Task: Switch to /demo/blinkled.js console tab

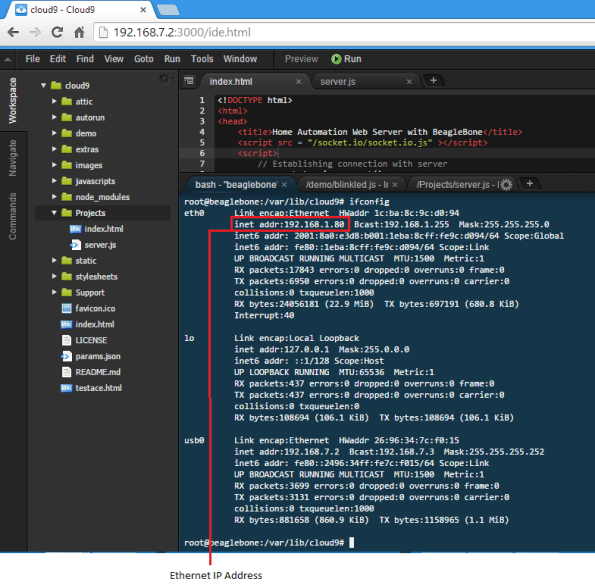Action: coord(347,185)
